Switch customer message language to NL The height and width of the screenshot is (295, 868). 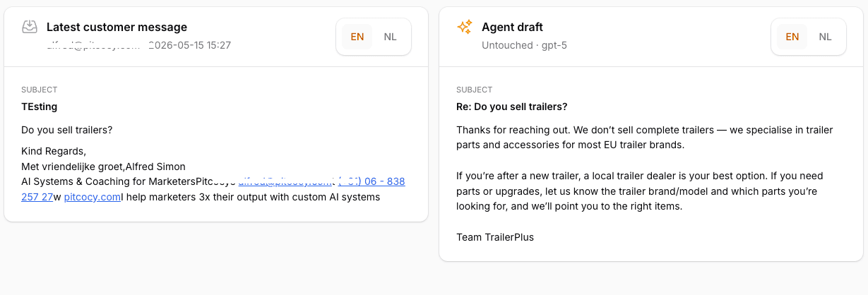pyautogui.click(x=390, y=37)
